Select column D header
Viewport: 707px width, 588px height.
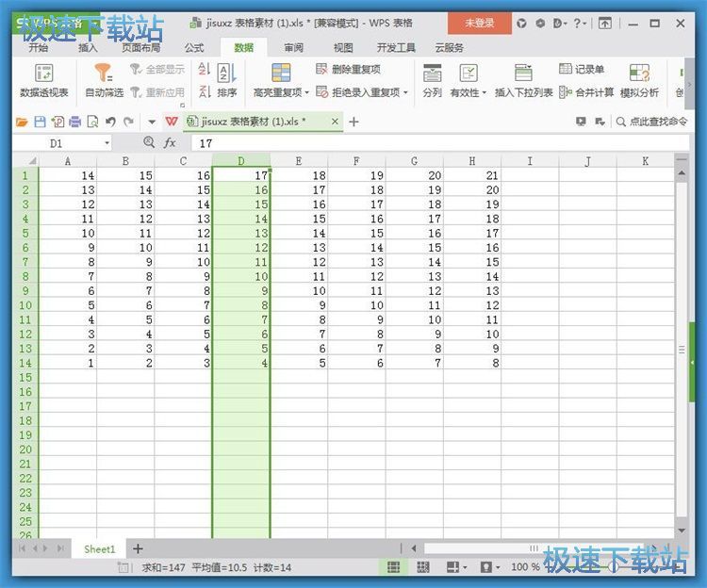pos(241,161)
